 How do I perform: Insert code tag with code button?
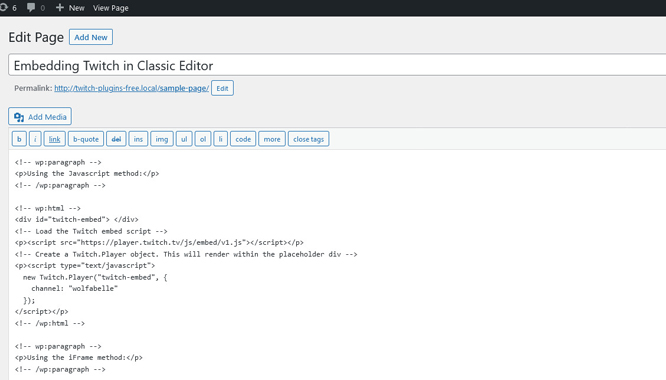pos(243,139)
